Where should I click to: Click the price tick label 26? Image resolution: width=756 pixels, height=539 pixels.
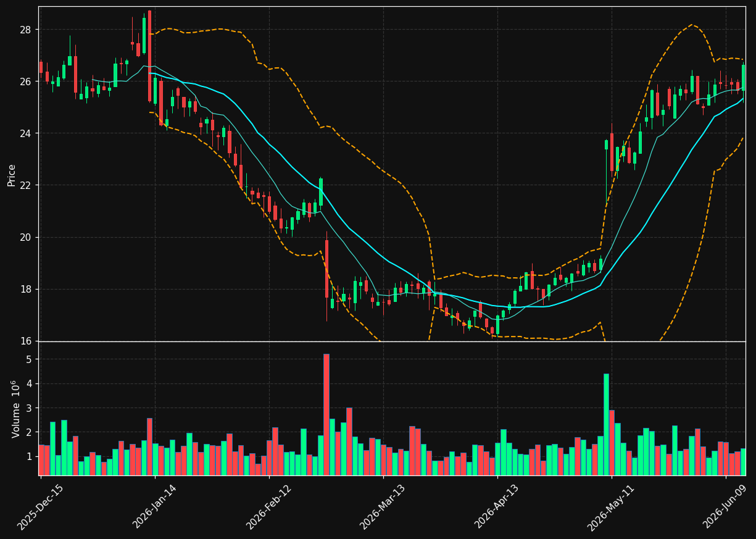coord(24,81)
